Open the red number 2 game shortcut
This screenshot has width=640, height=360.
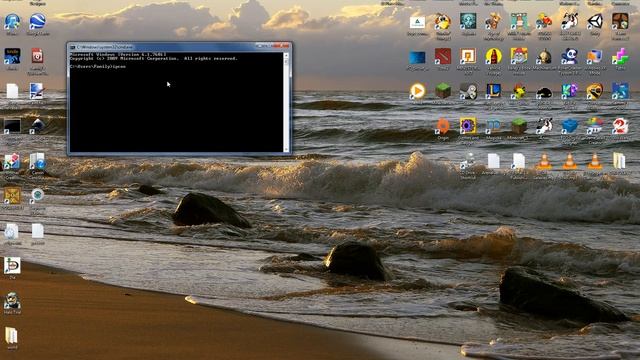[x=620, y=126]
